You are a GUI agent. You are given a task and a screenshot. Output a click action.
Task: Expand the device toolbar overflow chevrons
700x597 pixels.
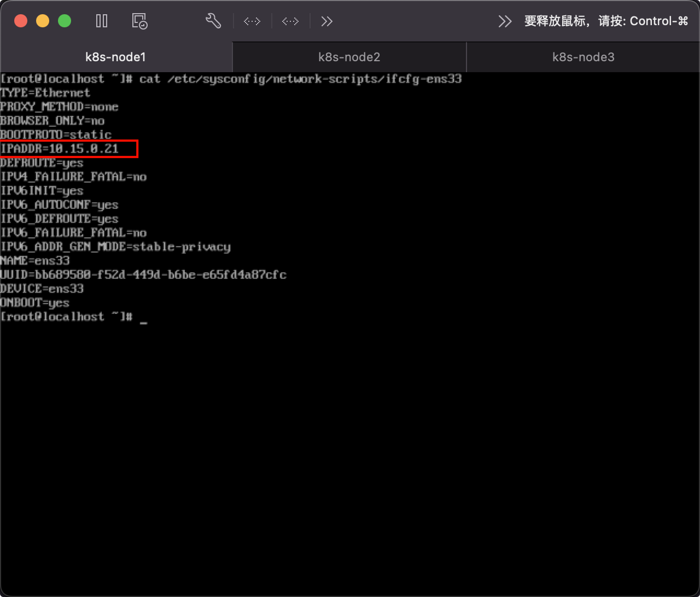[327, 21]
